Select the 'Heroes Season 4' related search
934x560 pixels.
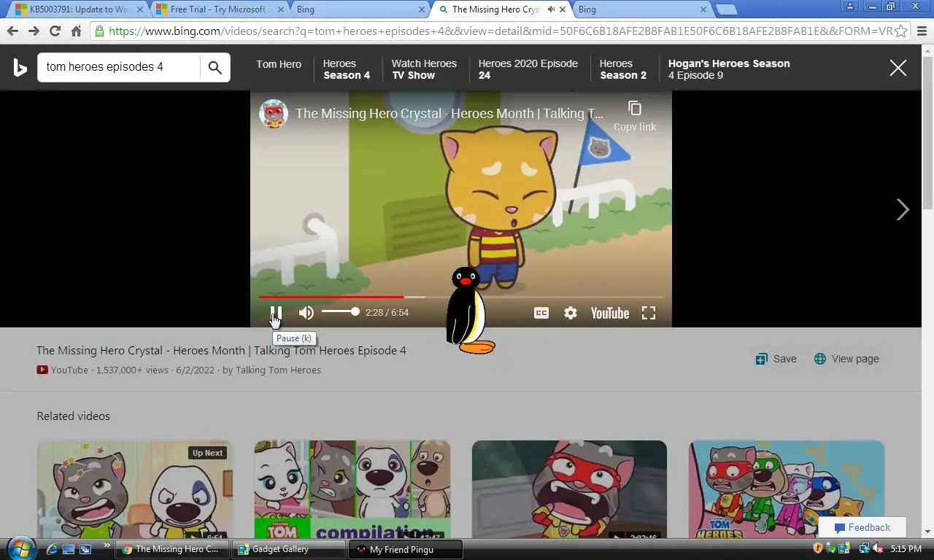(x=347, y=69)
